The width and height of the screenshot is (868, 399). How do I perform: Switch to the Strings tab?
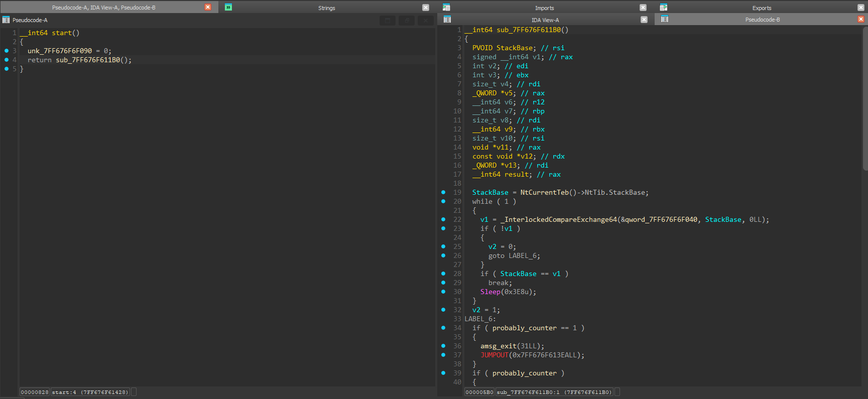(326, 8)
